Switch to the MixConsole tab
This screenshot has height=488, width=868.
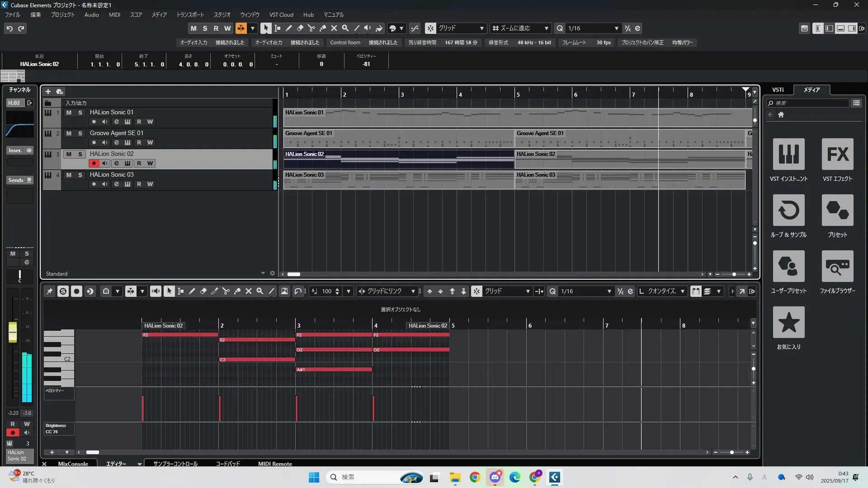point(73,464)
